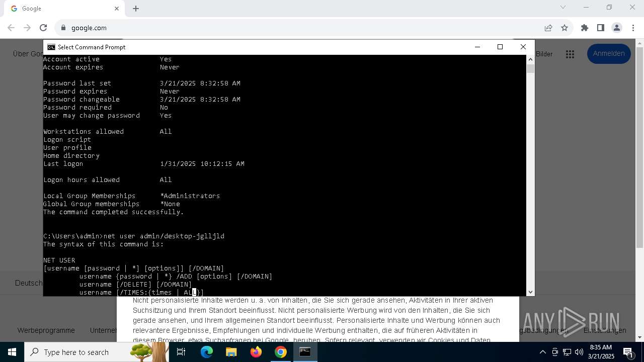This screenshot has height=362, width=644.
Task: Reload the Google page
Action: (43, 28)
